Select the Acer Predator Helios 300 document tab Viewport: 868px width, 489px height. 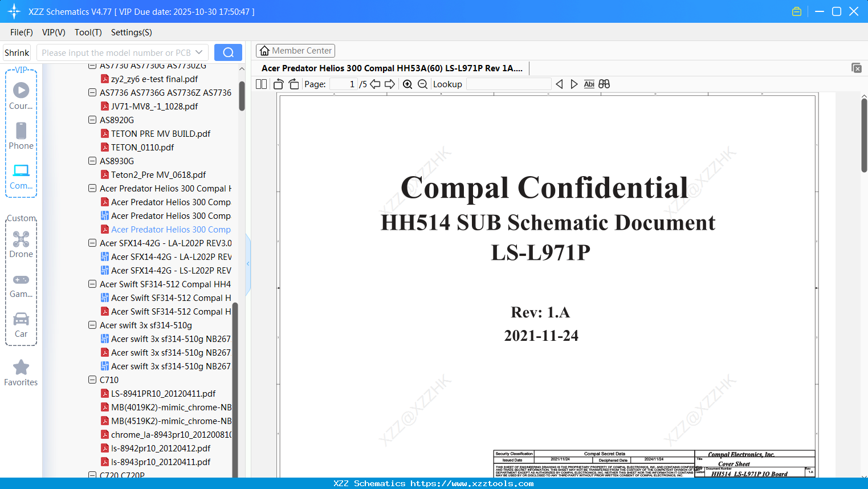392,68
